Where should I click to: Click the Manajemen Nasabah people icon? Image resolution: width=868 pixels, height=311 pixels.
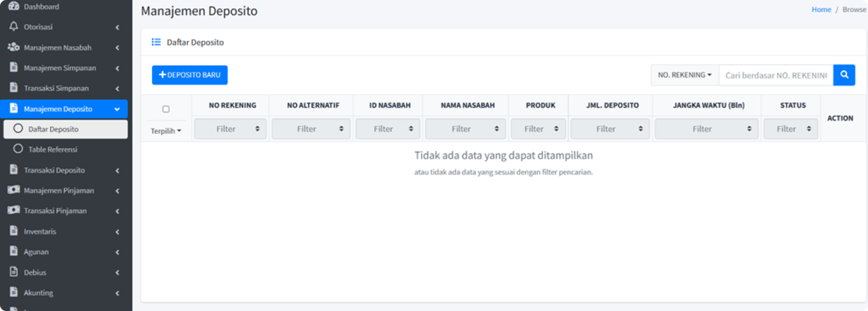pos(14,48)
